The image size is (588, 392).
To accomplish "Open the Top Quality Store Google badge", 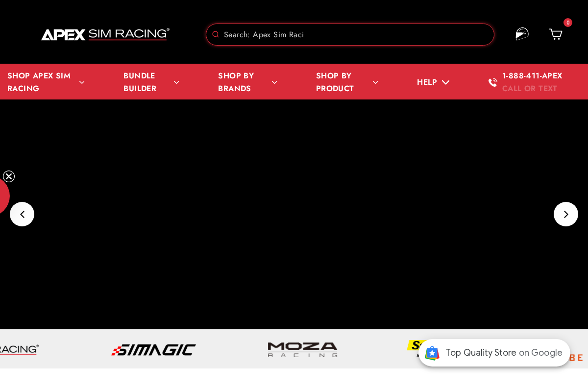I will coord(494,353).
